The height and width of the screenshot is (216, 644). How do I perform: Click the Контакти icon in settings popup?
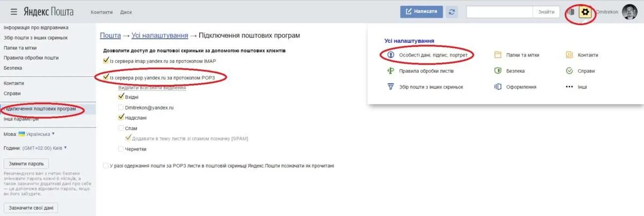(569, 55)
